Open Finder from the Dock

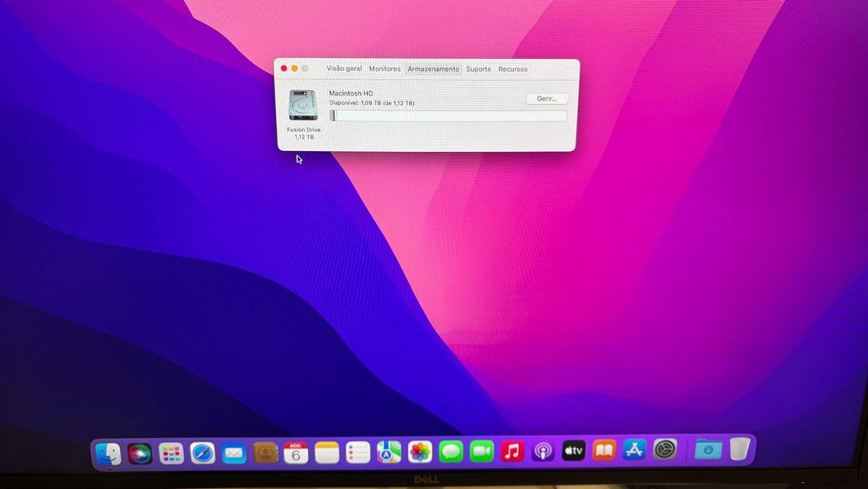tap(108, 453)
